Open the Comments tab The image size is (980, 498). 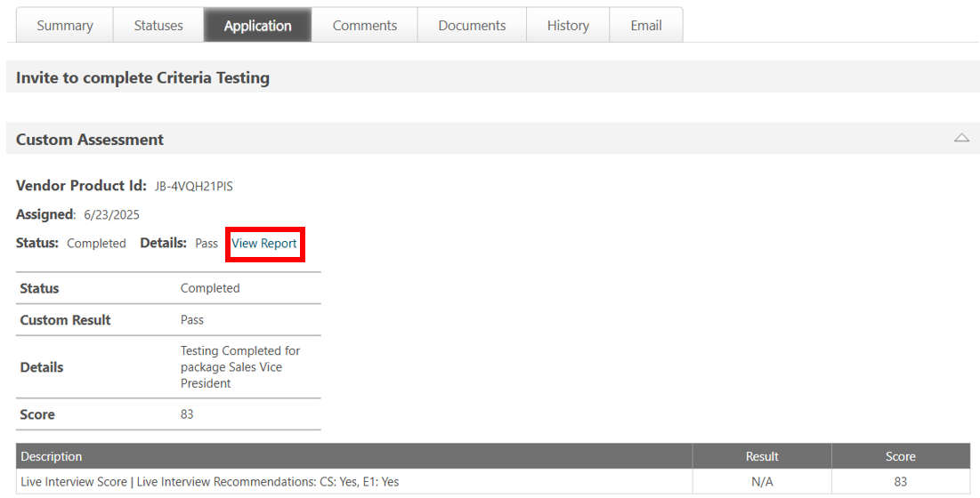[364, 26]
